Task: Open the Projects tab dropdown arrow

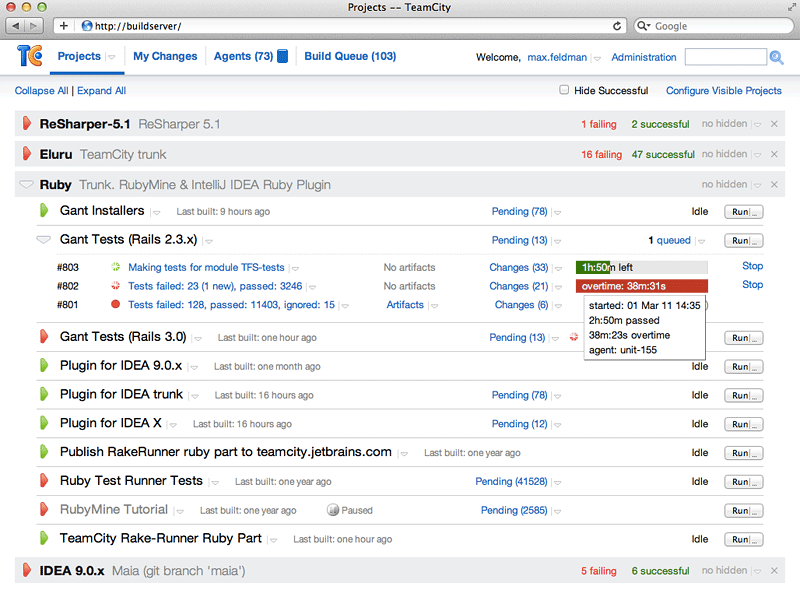Action: point(111,57)
